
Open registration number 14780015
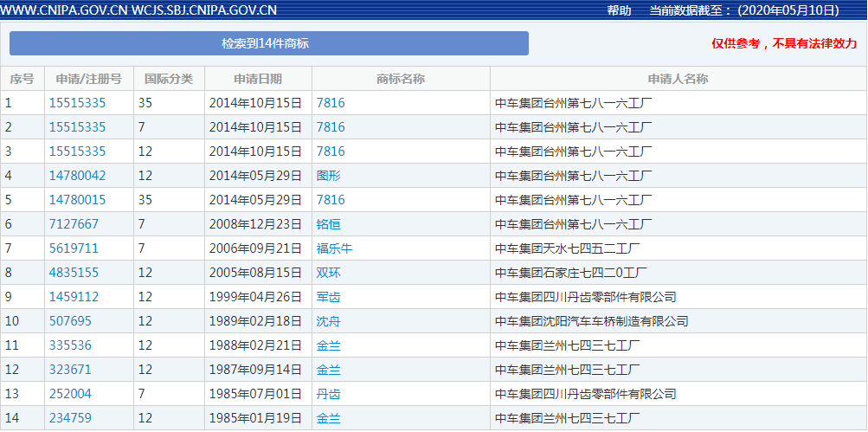(x=77, y=200)
